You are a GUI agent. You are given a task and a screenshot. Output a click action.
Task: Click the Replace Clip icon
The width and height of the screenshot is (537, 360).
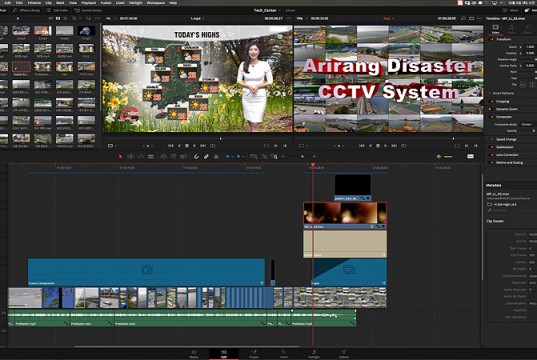tap(184, 157)
